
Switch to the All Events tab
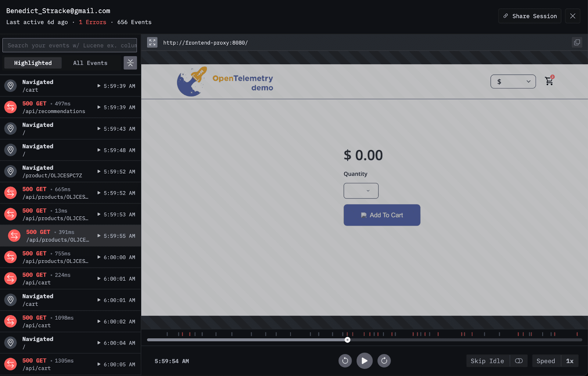coord(90,63)
